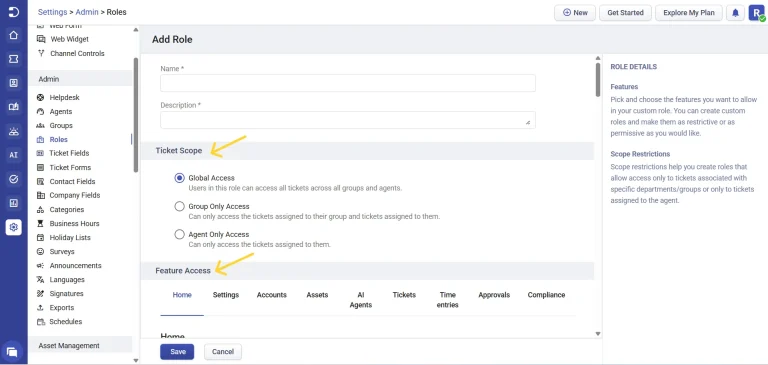Click the Agents icon in Admin list
Image resolution: width=768 pixels, height=365 pixels.
[x=40, y=112]
